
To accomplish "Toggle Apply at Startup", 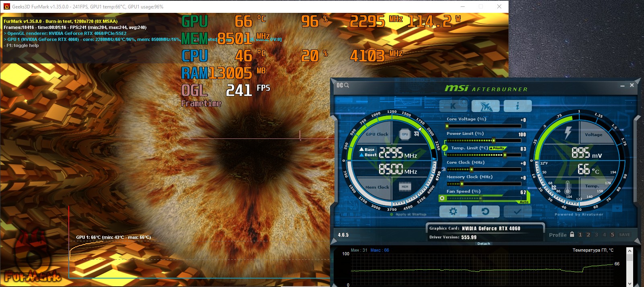I will 408,214.
